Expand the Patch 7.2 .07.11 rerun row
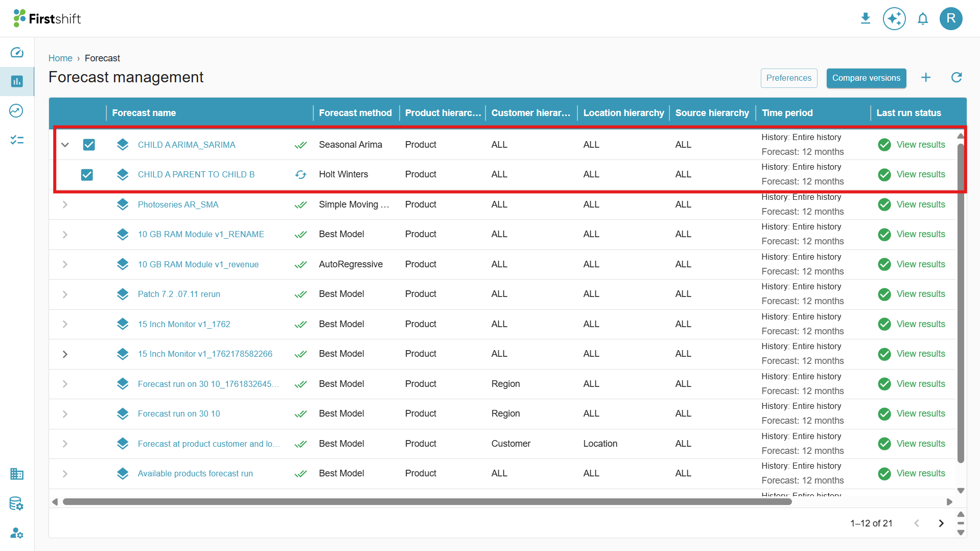 coord(65,294)
